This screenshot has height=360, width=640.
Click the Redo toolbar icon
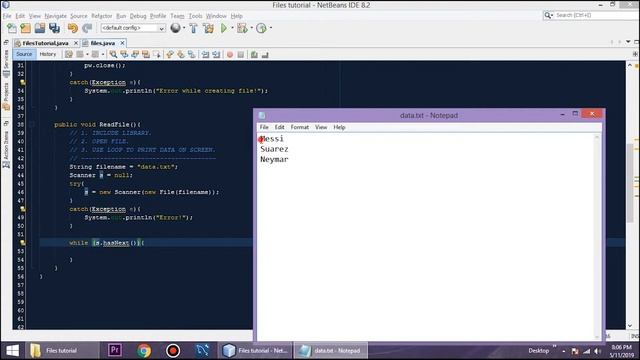click(87, 28)
